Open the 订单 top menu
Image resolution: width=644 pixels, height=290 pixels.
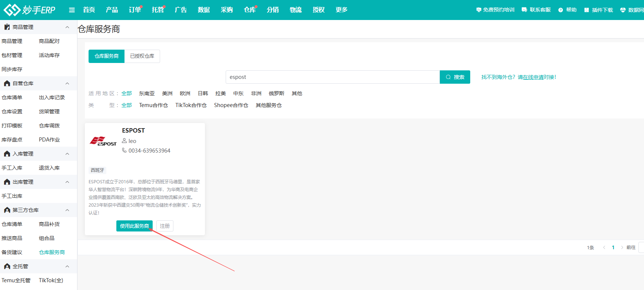[x=135, y=10]
